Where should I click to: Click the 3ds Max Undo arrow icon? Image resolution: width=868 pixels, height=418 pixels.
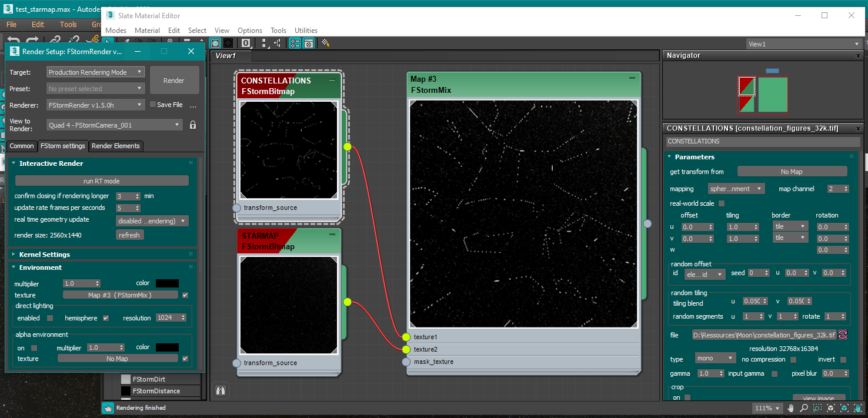(x=13, y=41)
